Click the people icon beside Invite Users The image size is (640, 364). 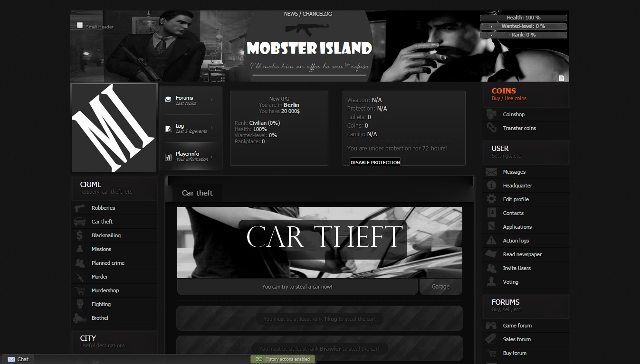pyautogui.click(x=491, y=268)
